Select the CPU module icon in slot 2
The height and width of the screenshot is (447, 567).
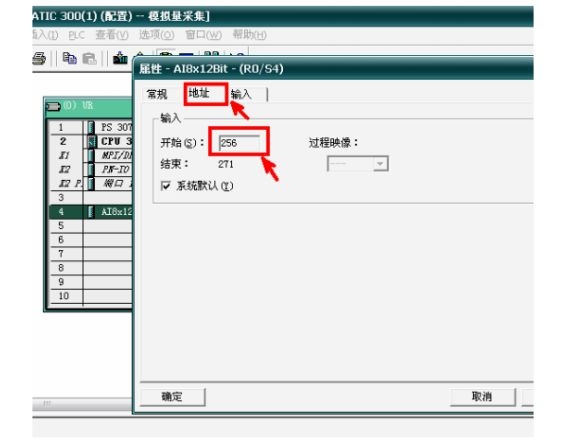91,141
